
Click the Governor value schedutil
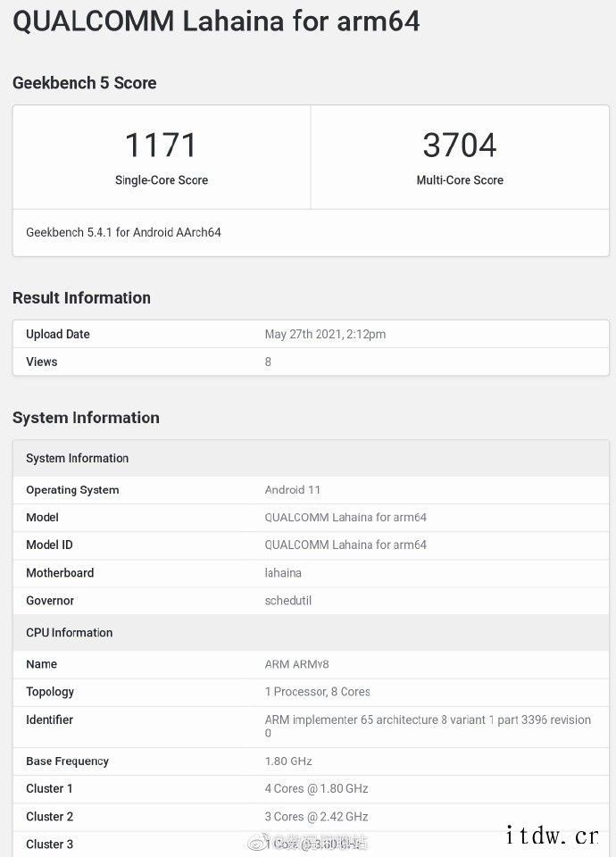288,600
